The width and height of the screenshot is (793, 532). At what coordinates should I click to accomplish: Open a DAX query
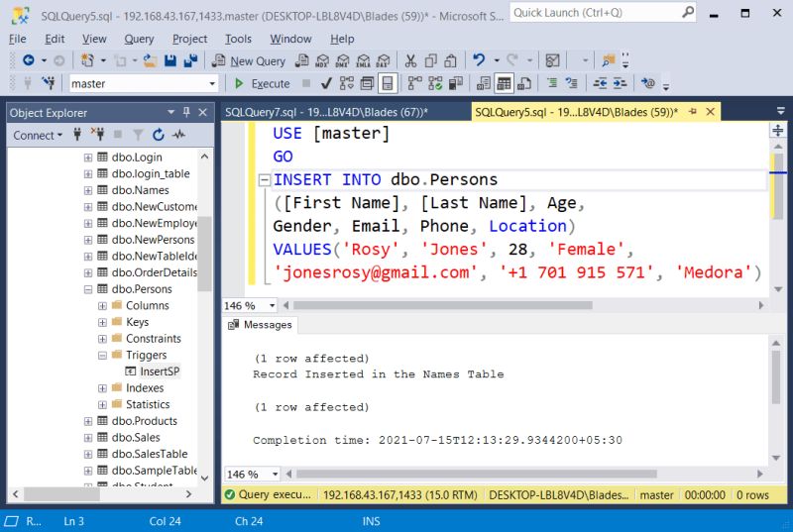tap(384, 60)
